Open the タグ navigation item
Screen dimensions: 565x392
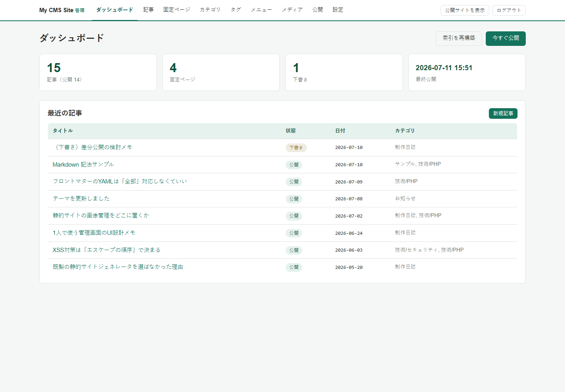pyautogui.click(x=236, y=10)
